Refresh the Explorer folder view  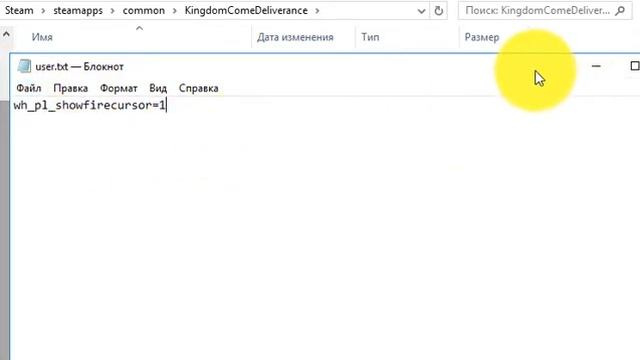pos(439,11)
